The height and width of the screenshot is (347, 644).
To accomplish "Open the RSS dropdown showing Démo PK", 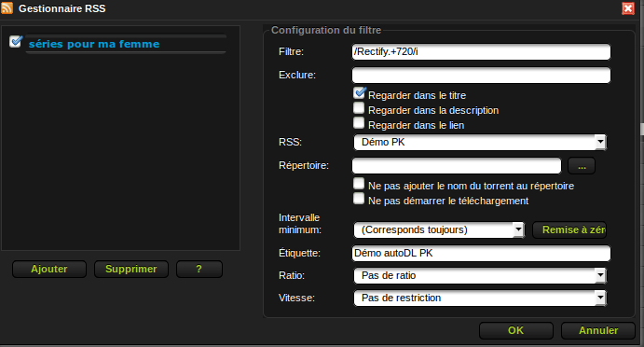I will pos(480,143).
